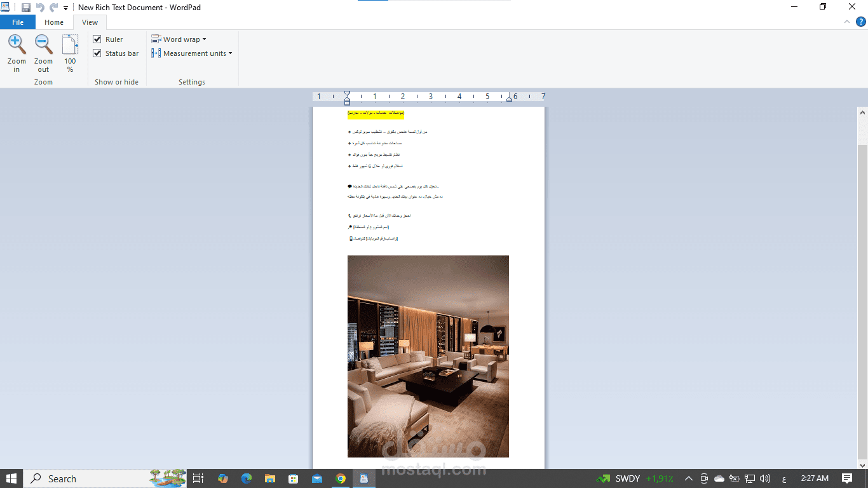Open Google Chrome from the taskbar

341,478
